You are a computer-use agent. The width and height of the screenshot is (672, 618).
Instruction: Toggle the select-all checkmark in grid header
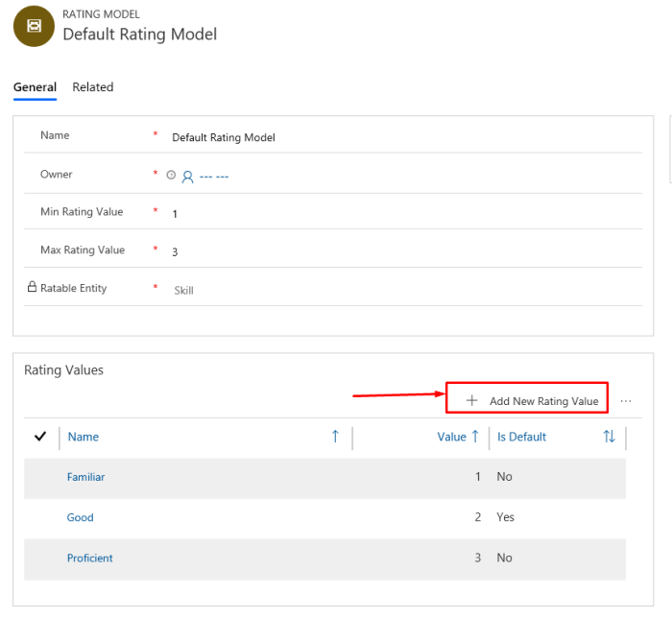pos(40,437)
